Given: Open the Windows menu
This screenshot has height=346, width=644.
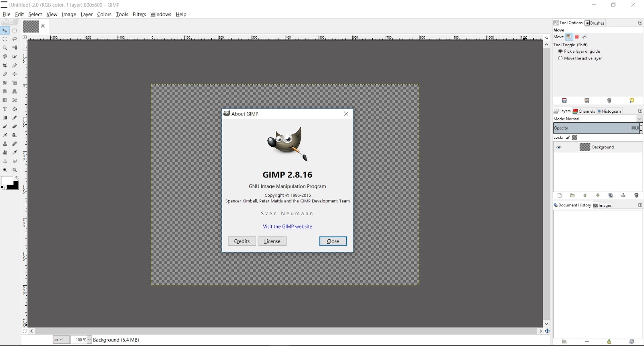Looking at the screenshot, I should pyautogui.click(x=161, y=14).
